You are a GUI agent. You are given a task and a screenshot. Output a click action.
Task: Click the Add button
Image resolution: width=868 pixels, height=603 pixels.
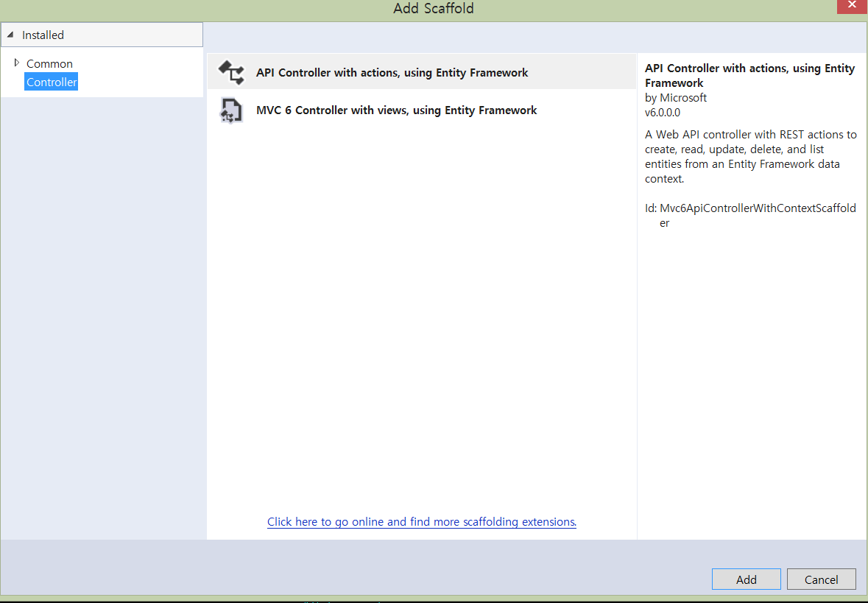[x=747, y=579]
